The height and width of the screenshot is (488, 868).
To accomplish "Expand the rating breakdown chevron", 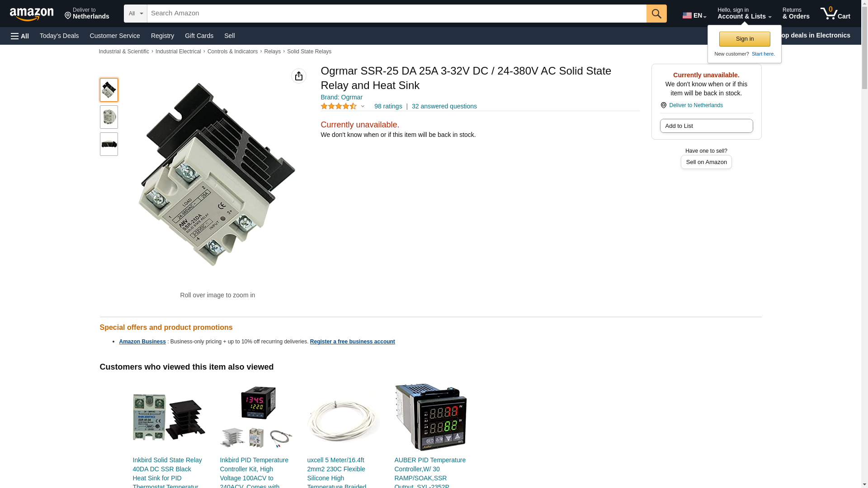I will (x=363, y=107).
